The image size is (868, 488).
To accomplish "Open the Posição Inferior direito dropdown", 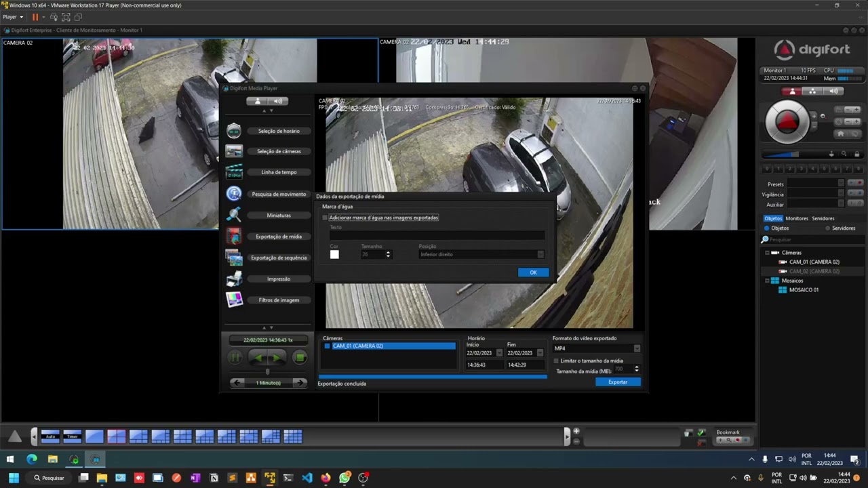I will pyautogui.click(x=481, y=254).
